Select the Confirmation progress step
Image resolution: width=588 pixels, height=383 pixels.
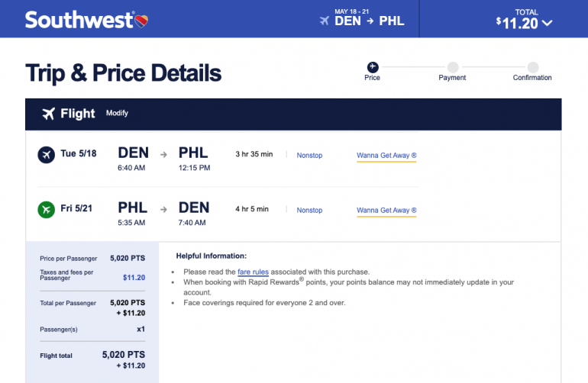pos(532,67)
